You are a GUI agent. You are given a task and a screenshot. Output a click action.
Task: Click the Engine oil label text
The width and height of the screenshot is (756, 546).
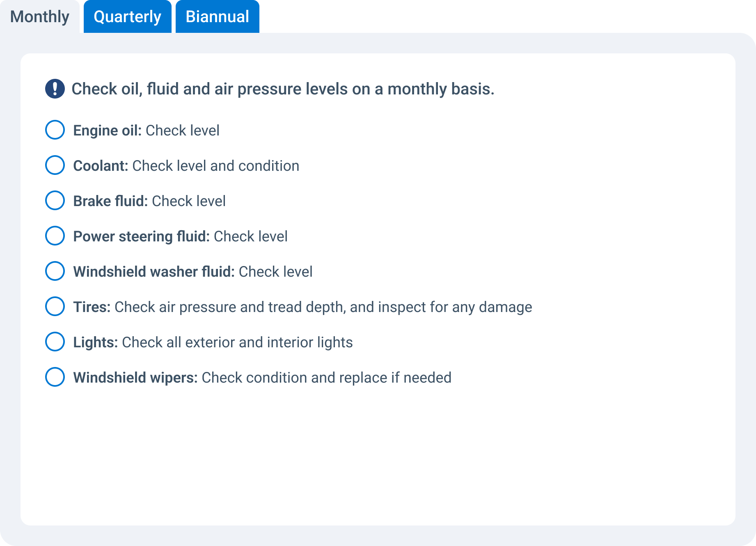(x=108, y=131)
